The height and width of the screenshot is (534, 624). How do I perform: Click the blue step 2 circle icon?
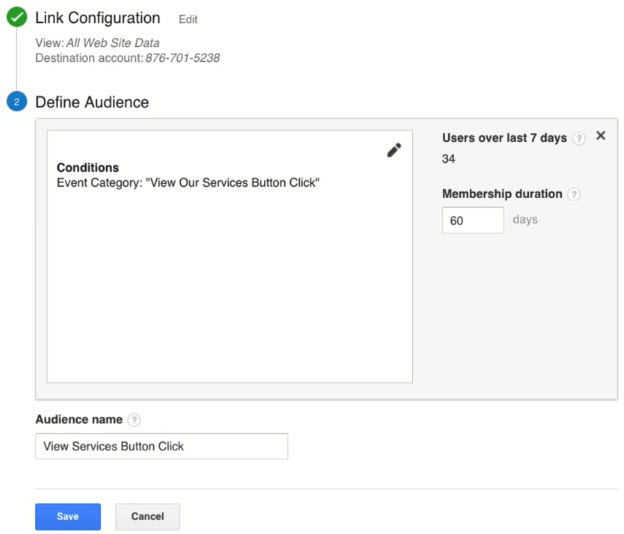click(16, 102)
